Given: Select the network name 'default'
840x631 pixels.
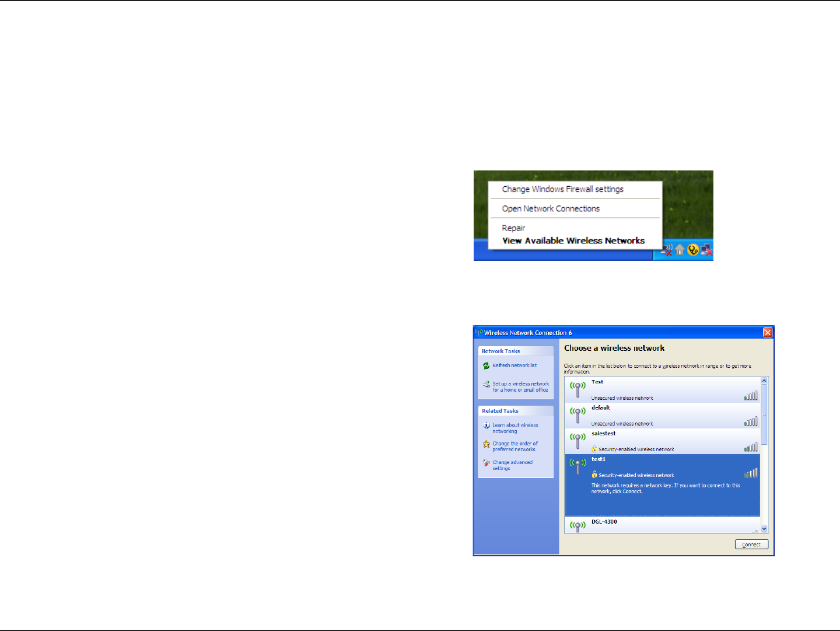Looking at the screenshot, I should click(x=601, y=407).
